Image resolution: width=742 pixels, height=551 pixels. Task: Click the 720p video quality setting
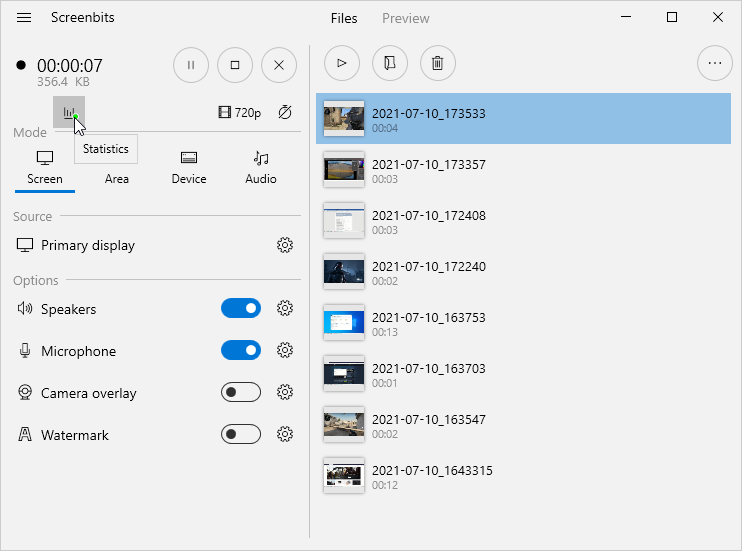point(239,113)
